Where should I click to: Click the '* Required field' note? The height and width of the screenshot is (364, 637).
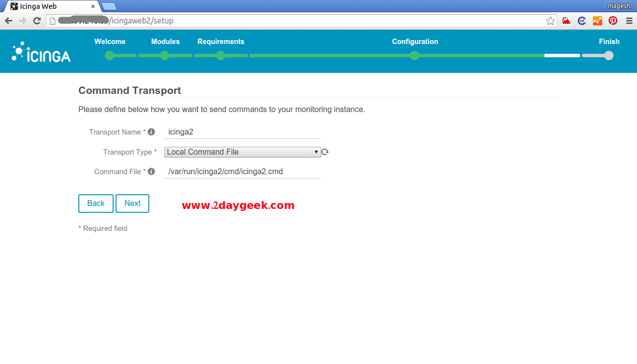(x=103, y=228)
